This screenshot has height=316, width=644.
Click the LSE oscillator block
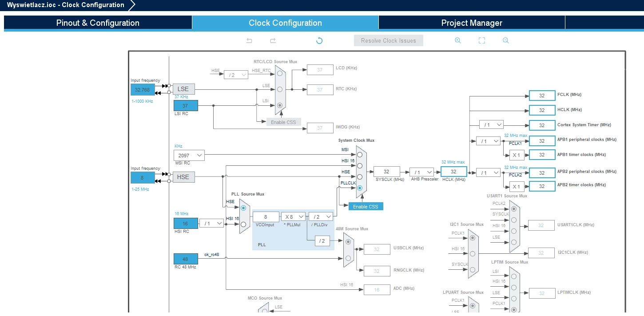pyautogui.click(x=183, y=89)
